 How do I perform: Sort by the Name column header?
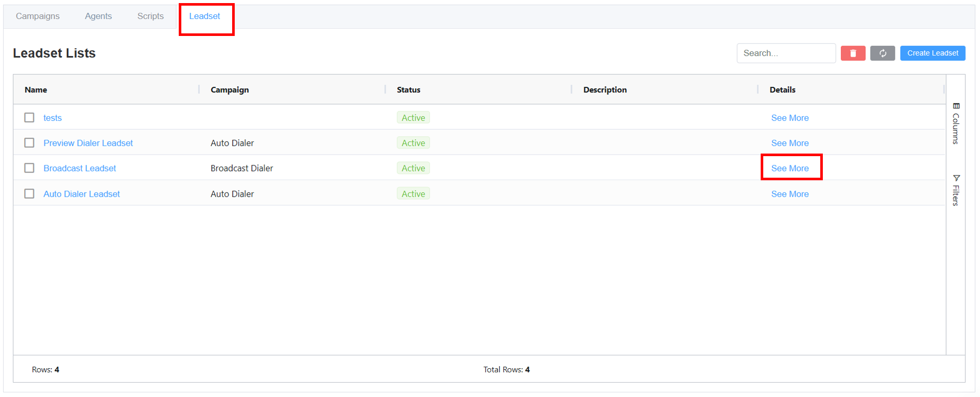pos(36,90)
